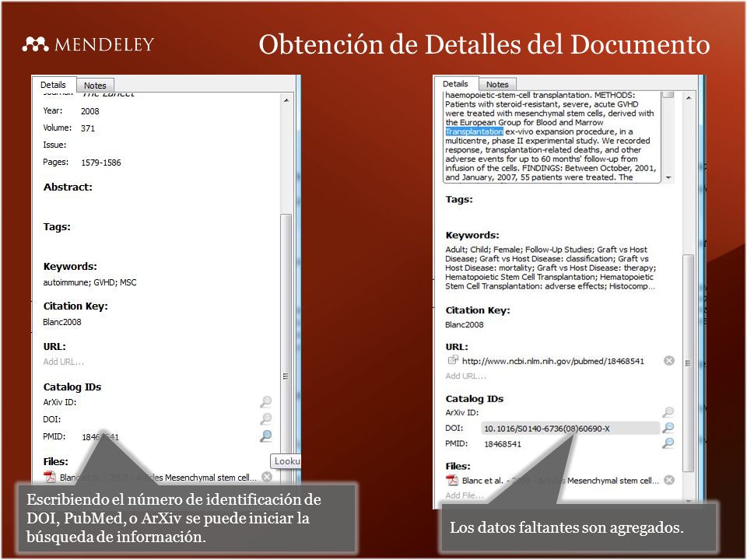Click the abstract box scroll down arrow
747x560 pixels.
pos(668,177)
